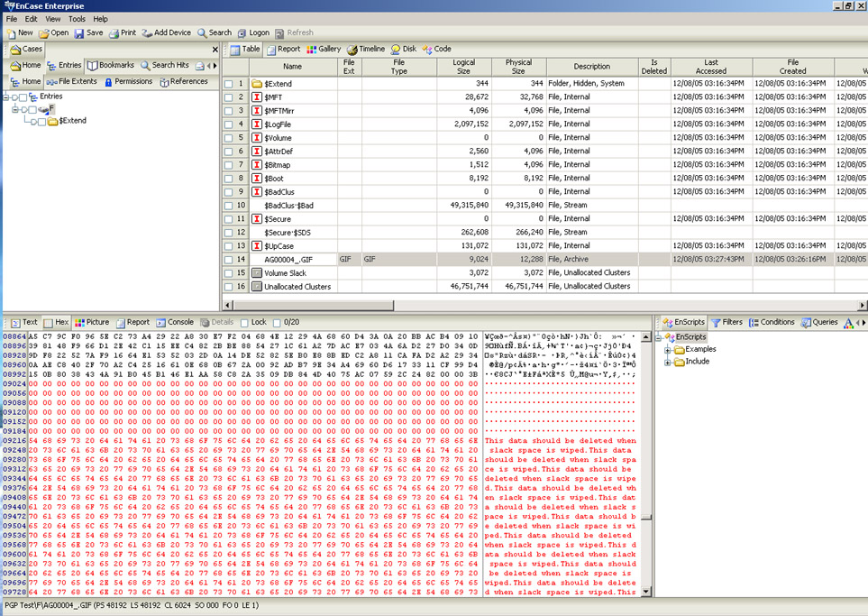Check the box for row 15 Volume Slack
The height and width of the screenshot is (616, 868).
(x=229, y=273)
